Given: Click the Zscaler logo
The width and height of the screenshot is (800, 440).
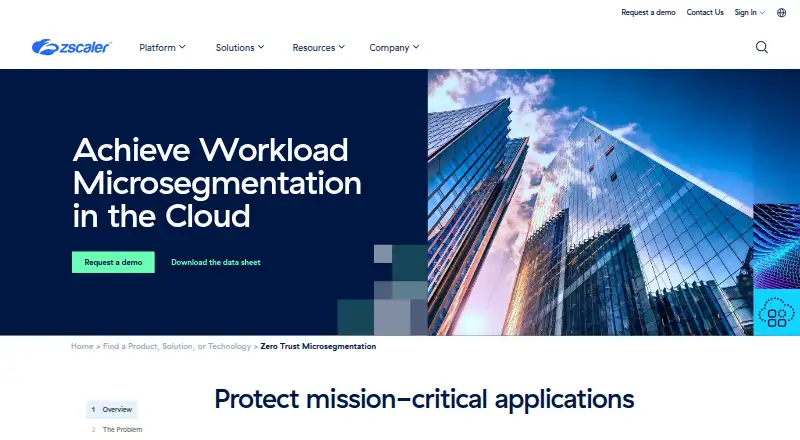Looking at the screenshot, I should pos(71,47).
